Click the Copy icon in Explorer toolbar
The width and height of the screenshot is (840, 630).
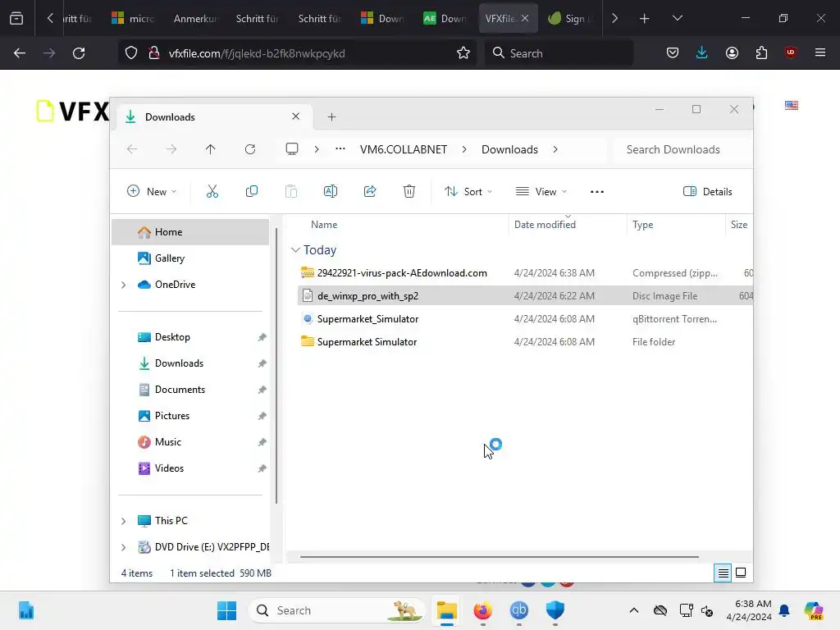[x=251, y=191]
